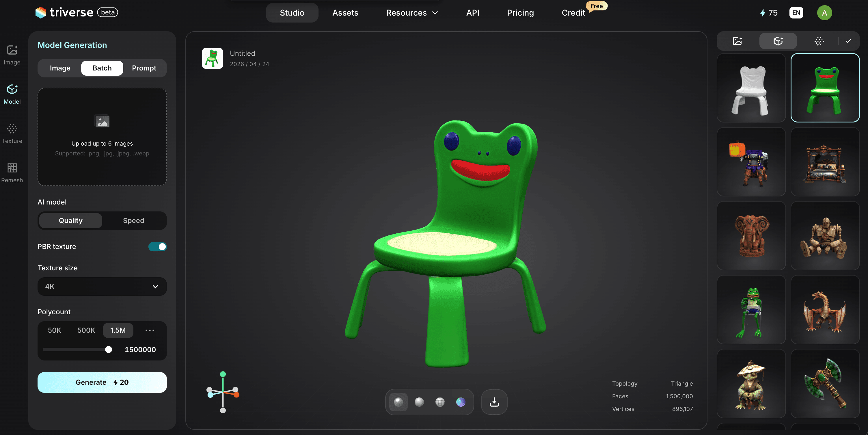The height and width of the screenshot is (435, 868).
Task: Open the white untextured chair thumbnail
Action: coord(751,88)
